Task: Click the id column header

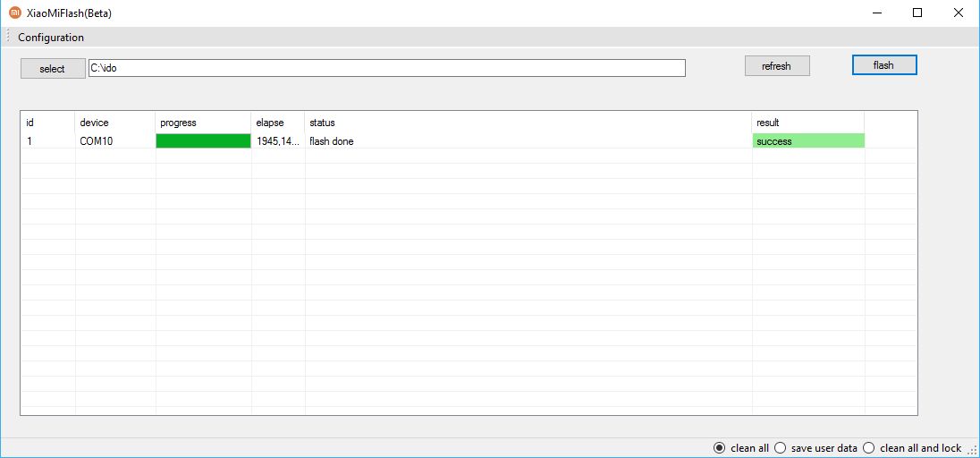Action: coord(48,123)
